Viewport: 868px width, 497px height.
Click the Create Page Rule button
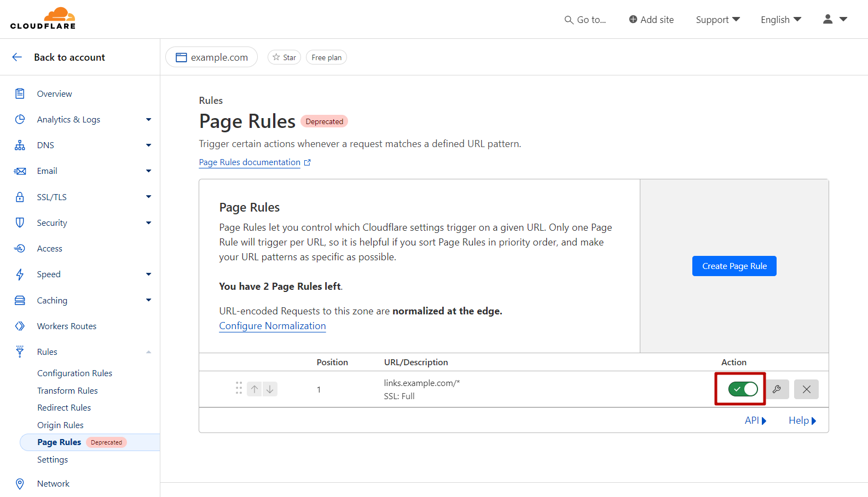pyautogui.click(x=734, y=266)
